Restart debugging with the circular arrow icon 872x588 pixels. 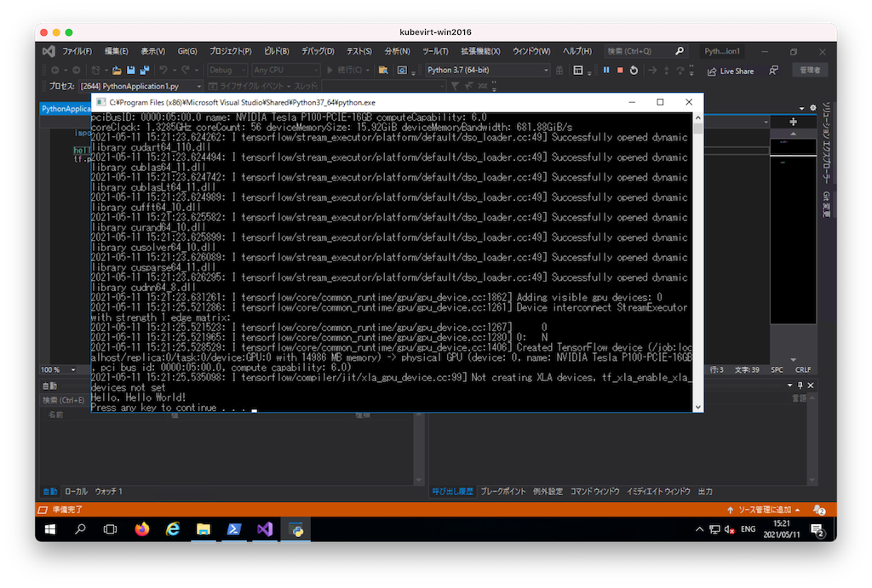pyautogui.click(x=634, y=70)
